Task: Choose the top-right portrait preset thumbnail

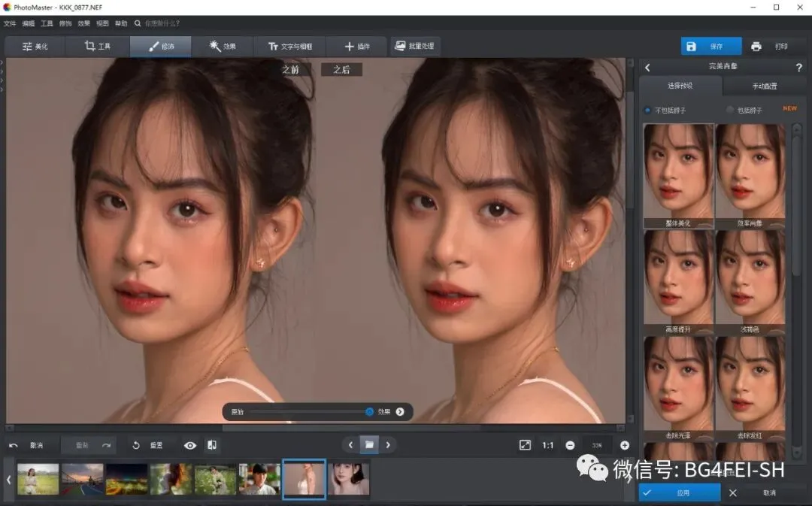Action: point(750,176)
